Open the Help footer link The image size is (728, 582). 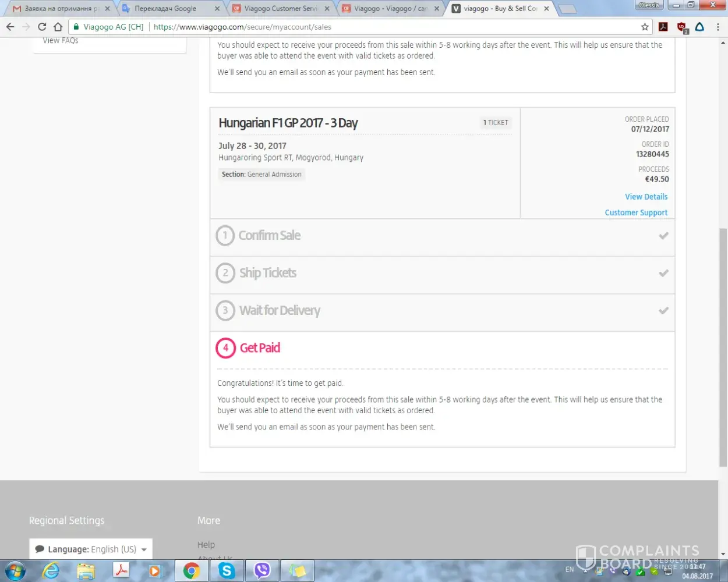[206, 545]
